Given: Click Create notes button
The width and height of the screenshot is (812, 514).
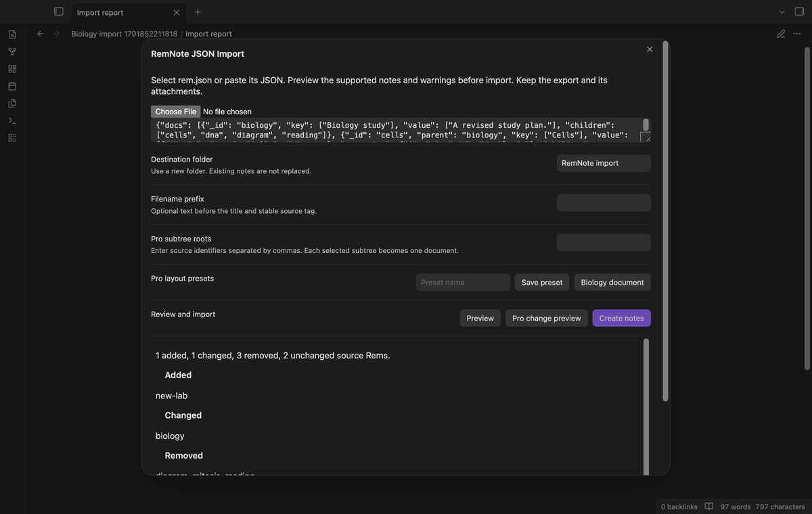Looking at the screenshot, I should pos(621,318).
